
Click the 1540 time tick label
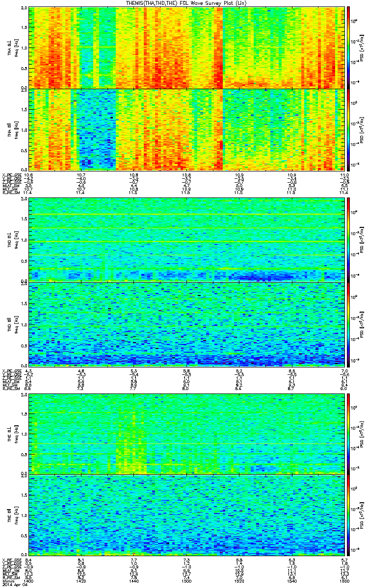tap(291, 581)
